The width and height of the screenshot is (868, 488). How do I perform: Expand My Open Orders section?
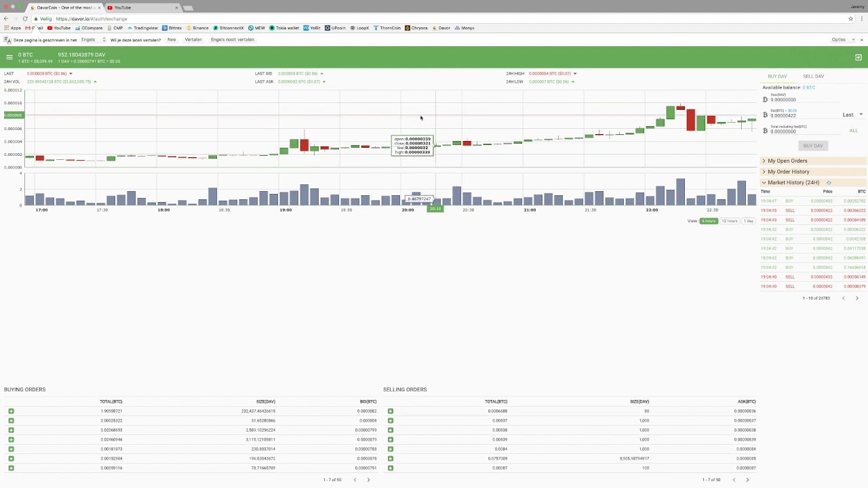tap(813, 161)
